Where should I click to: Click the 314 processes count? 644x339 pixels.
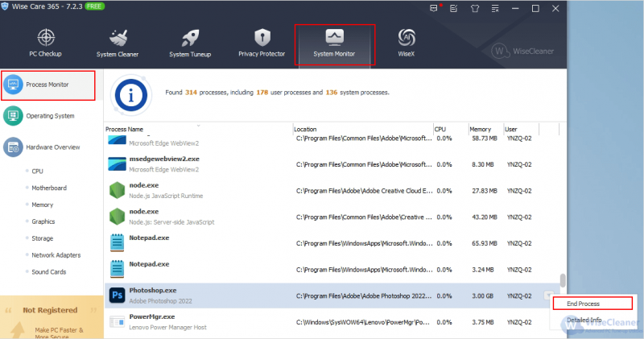[x=191, y=93]
